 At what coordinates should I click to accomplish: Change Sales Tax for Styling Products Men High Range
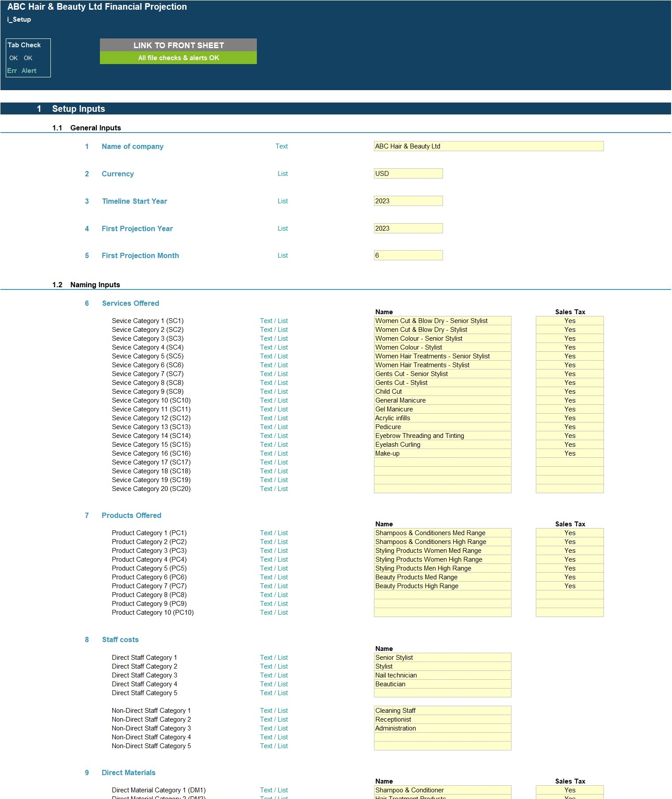569,568
